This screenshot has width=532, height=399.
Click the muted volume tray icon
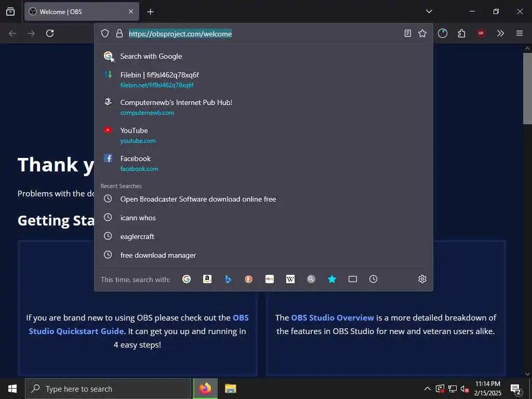(x=464, y=389)
